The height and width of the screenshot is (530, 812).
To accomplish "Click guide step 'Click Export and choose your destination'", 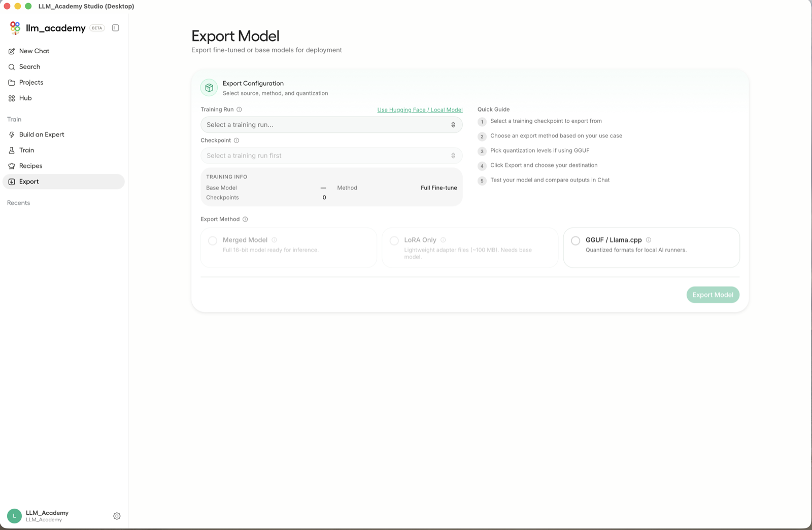I will 544,165.
